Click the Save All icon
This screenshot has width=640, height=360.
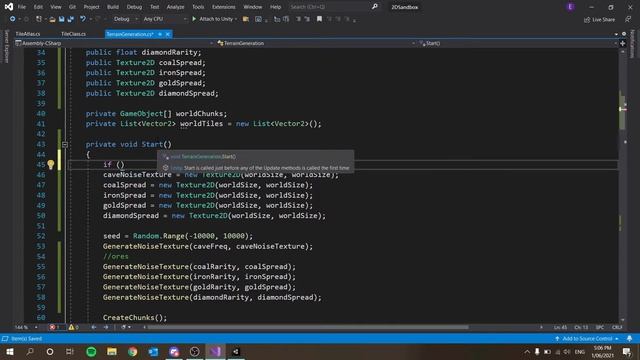pos(71,19)
